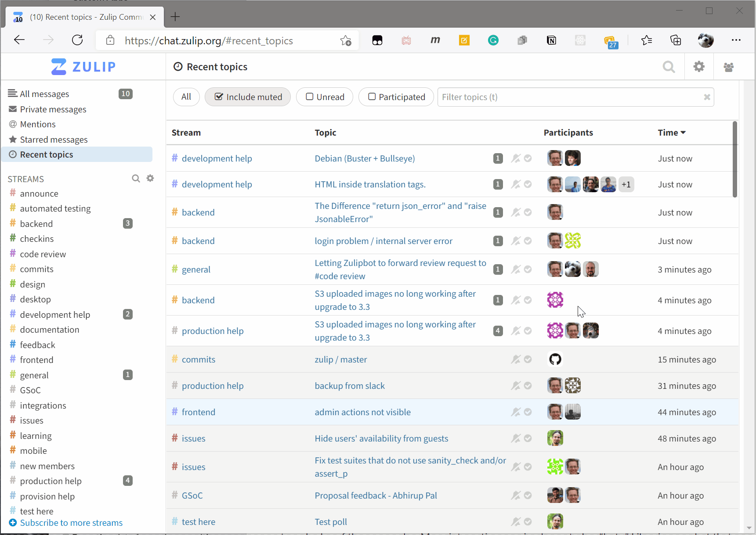Screen dimensions: 756x535
Task: Mute the admin actions not visible topic
Action: point(516,412)
